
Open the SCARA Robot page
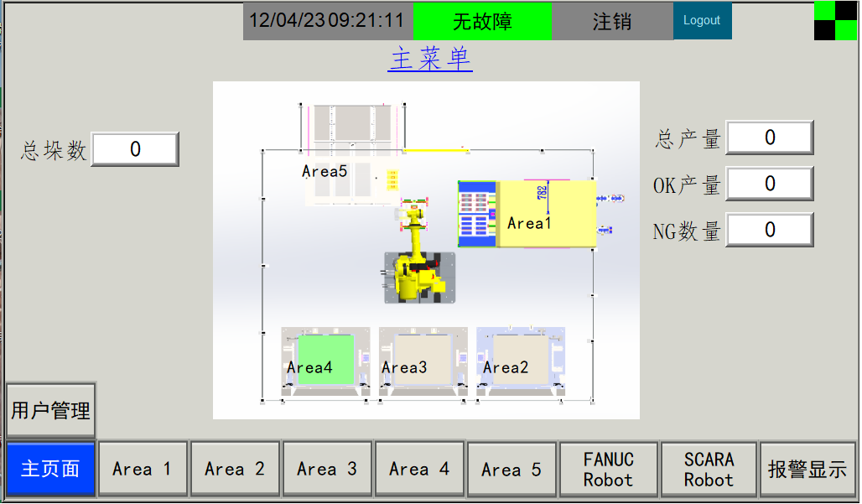709,470
